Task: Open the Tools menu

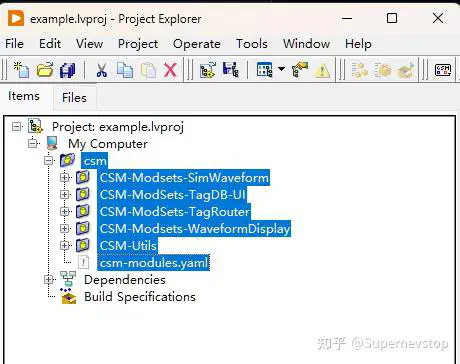Action: (252, 44)
